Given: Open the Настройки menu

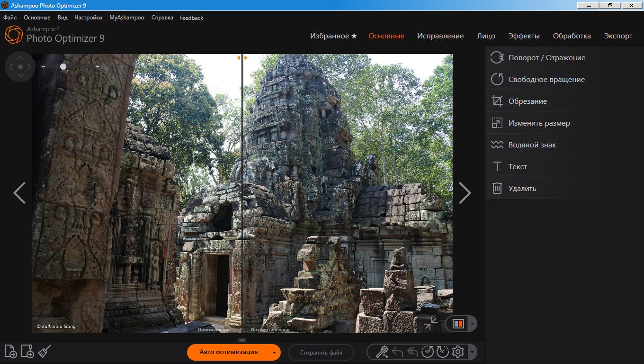Looking at the screenshot, I should click(x=88, y=18).
